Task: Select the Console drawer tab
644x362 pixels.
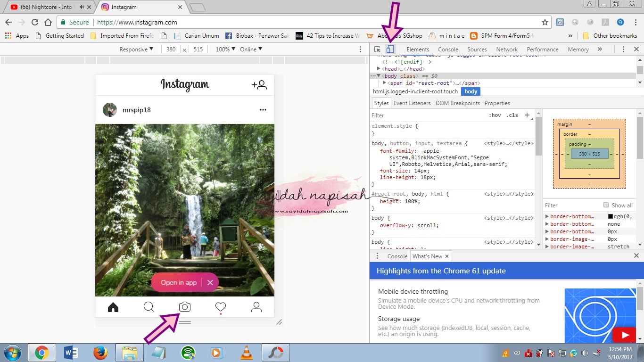Action: pos(397,256)
